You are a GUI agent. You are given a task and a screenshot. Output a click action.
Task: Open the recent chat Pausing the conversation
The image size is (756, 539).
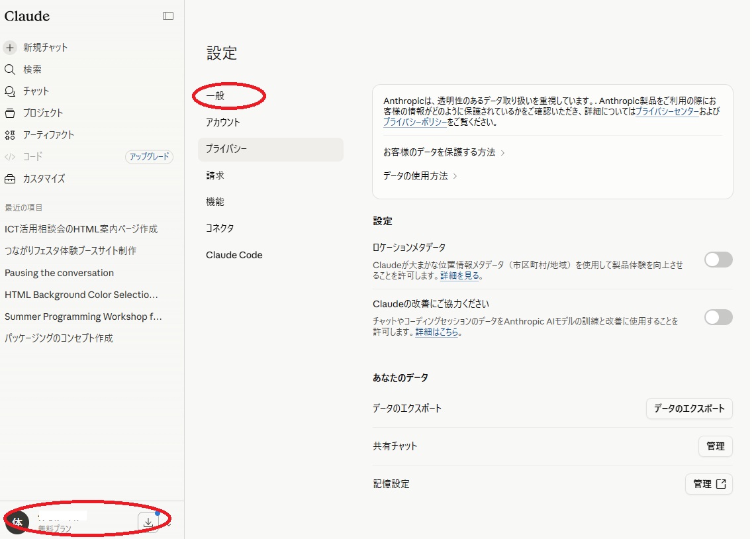tap(60, 273)
